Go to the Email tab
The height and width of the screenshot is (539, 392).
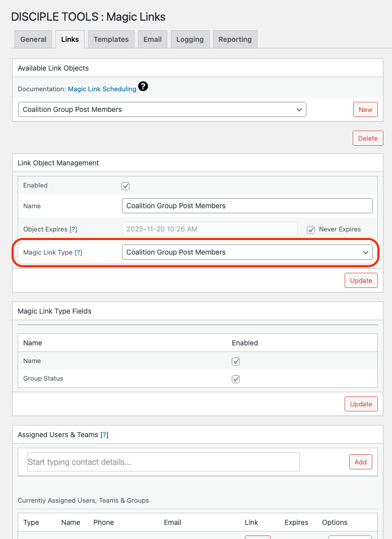click(x=153, y=39)
